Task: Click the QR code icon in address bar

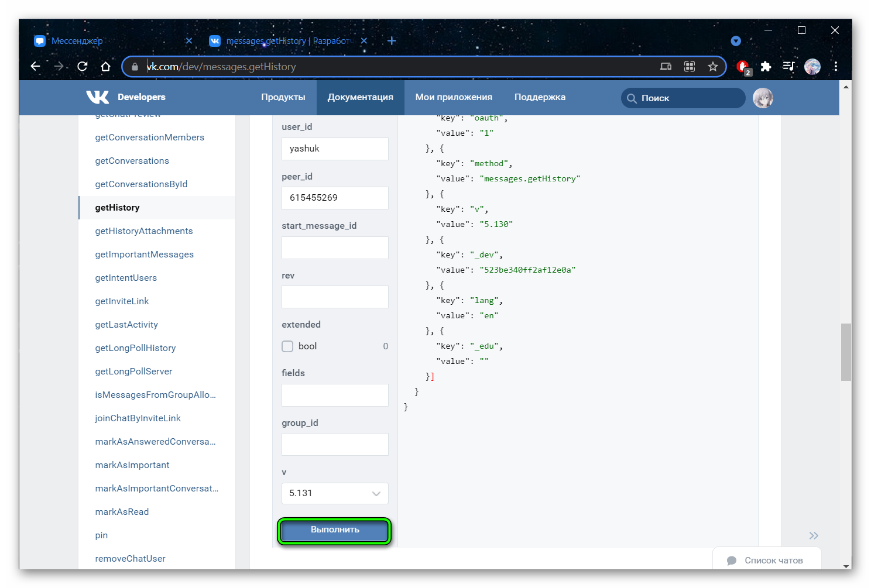Action: (690, 67)
